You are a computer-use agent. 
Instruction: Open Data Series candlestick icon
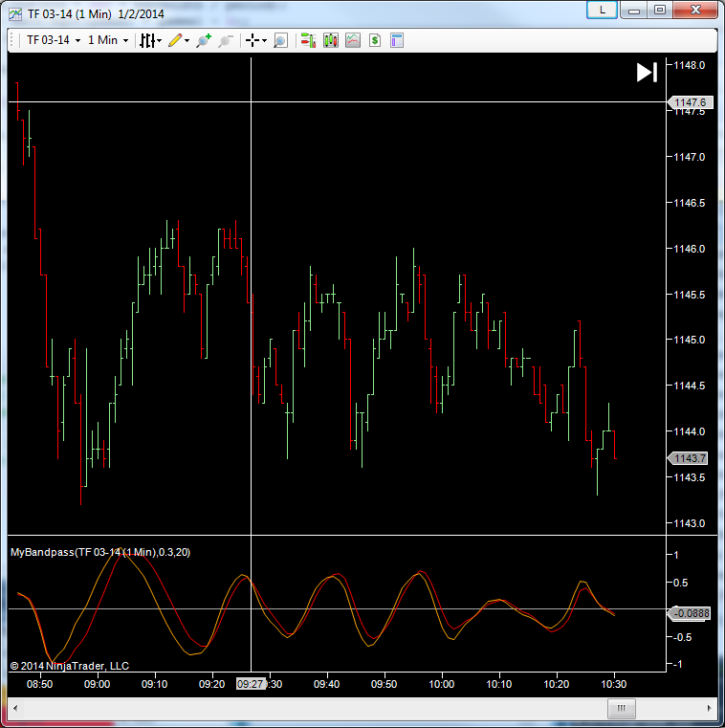coord(331,40)
